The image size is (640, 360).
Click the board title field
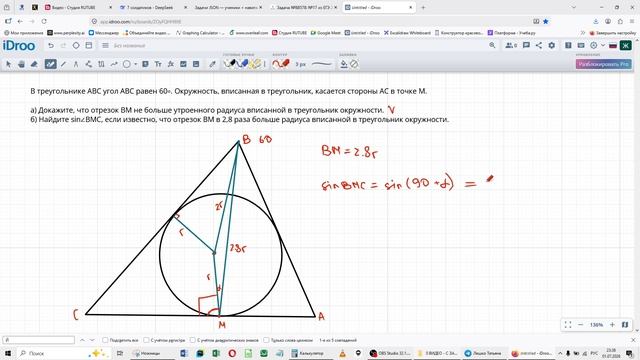129,46
